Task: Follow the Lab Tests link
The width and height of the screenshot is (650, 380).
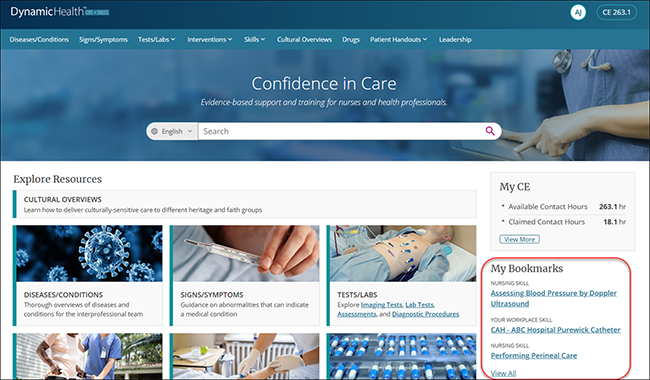Action: [x=420, y=305]
